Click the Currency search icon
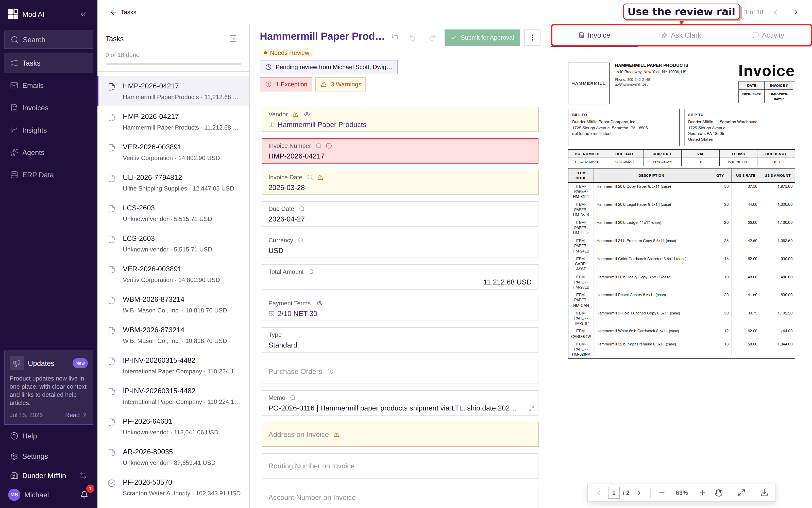Screen dimensions: 812x508 [x=301, y=240]
